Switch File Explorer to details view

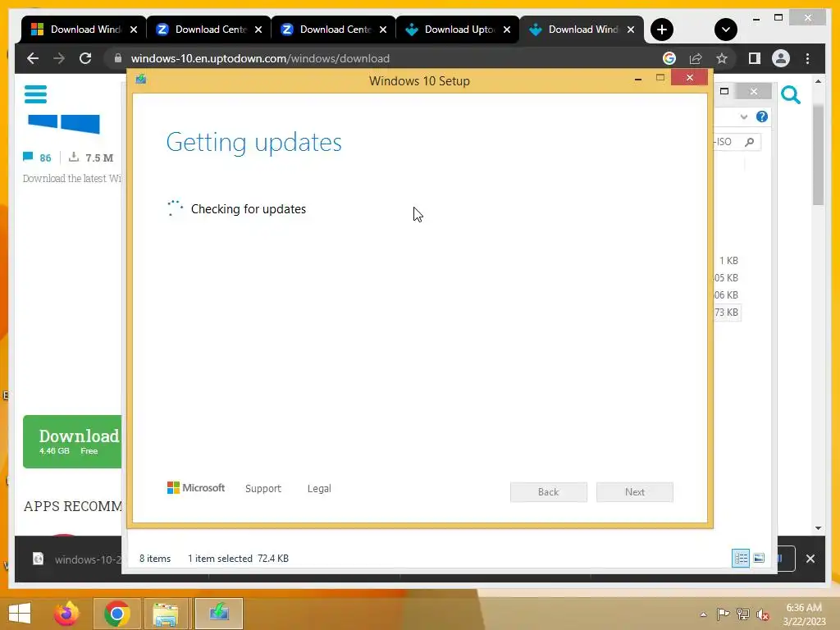[x=741, y=558]
